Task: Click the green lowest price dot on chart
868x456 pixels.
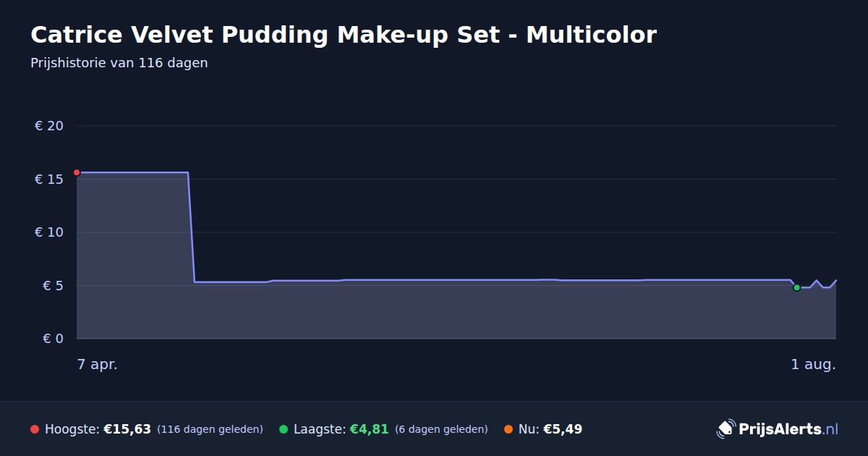Action: click(x=796, y=287)
